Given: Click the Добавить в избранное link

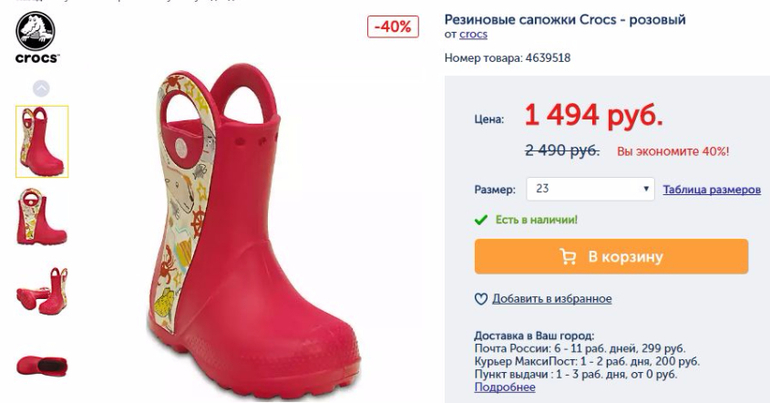Looking at the screenshot, I should [x=551, y=299].
